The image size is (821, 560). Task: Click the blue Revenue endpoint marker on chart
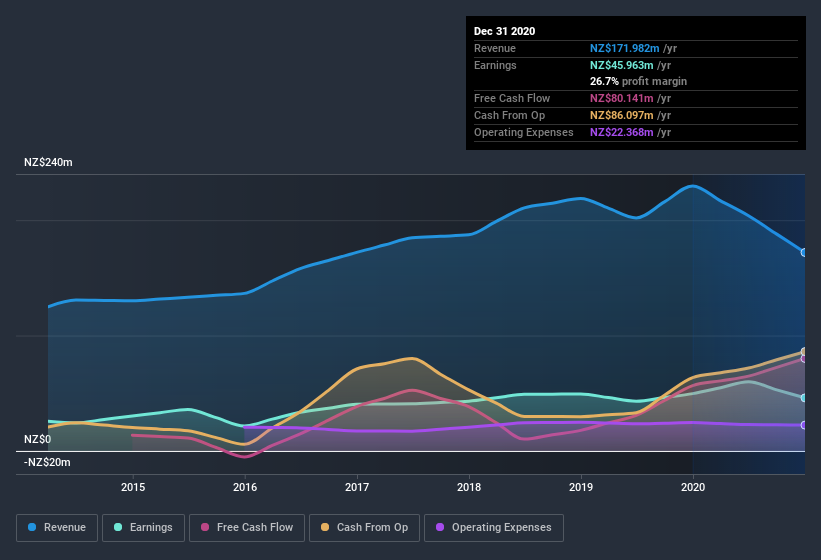click(804, 252)
